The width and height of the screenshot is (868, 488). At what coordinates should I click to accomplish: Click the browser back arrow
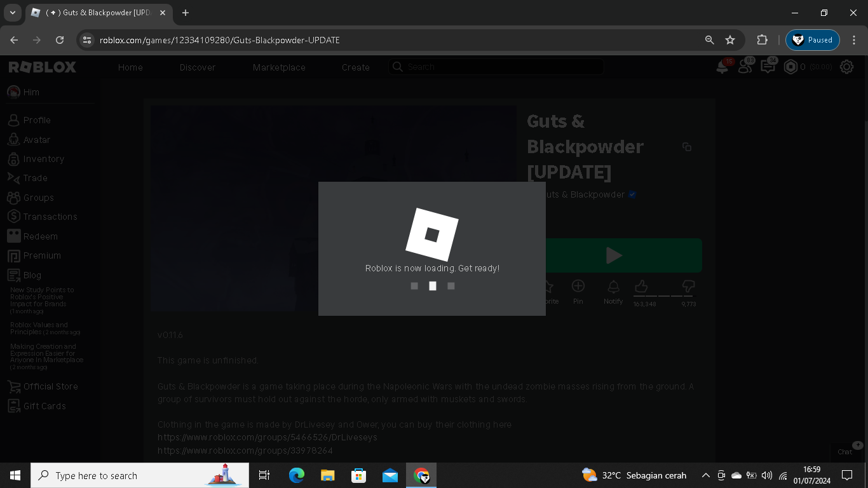pyautogui.click(x=14, y=40)
